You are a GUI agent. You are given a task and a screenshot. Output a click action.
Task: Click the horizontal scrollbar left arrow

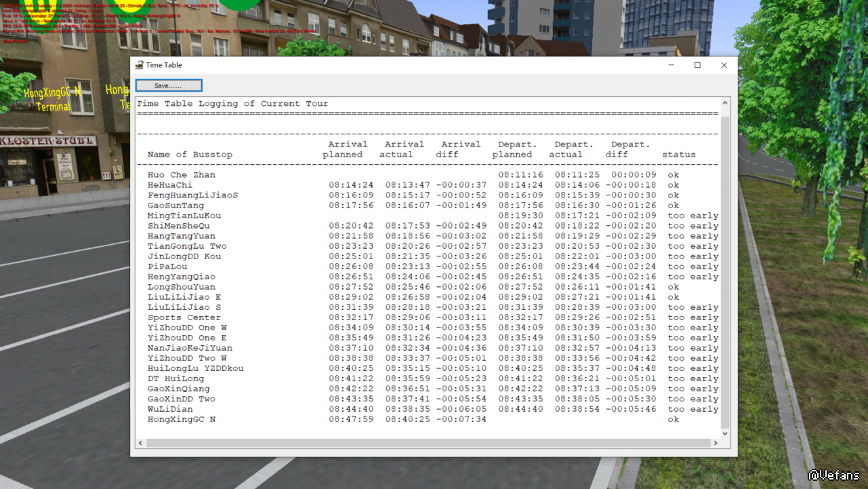pyautogui.click(x=141, y=443)
